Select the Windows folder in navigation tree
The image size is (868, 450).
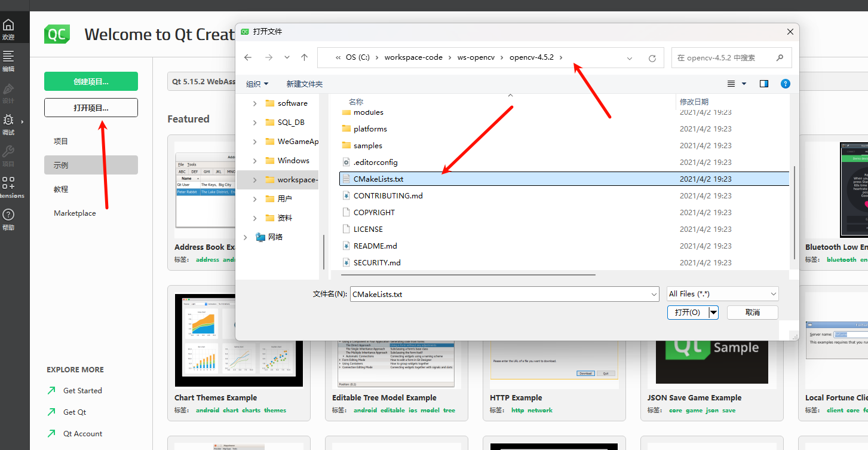pos(293,161)
